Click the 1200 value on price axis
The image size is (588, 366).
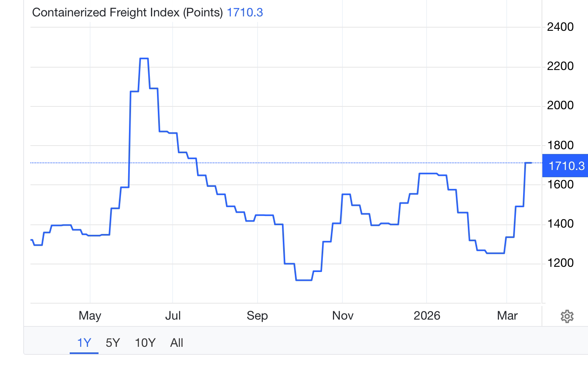(x=560, y=263)
